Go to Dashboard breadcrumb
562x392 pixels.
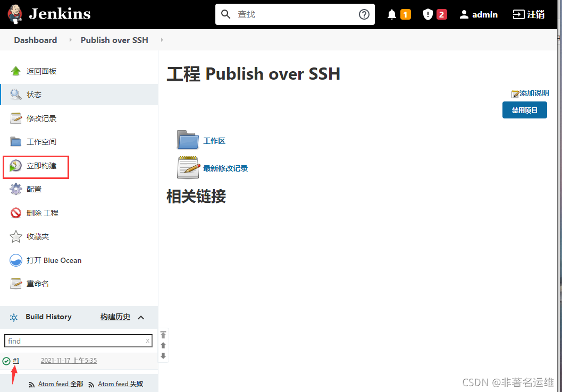click(x=36, y=40)
